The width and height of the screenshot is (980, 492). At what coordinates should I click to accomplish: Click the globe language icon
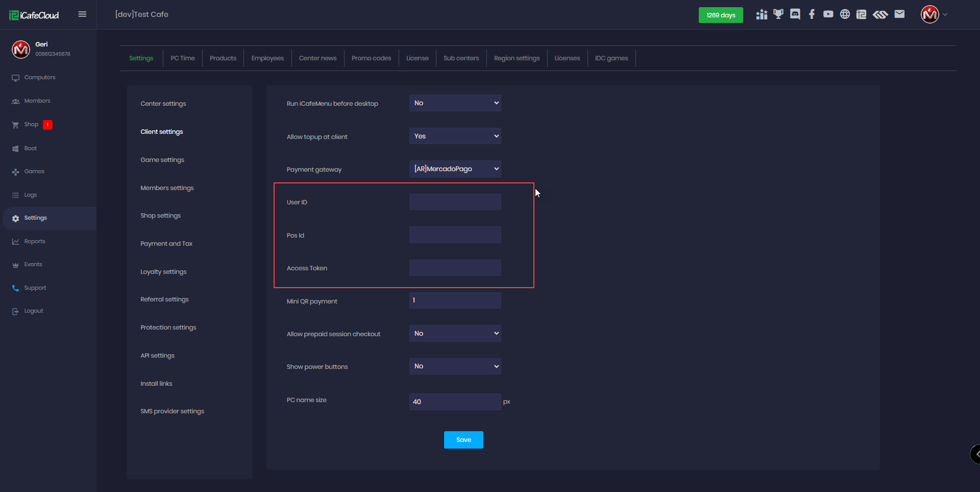(845, 14)
